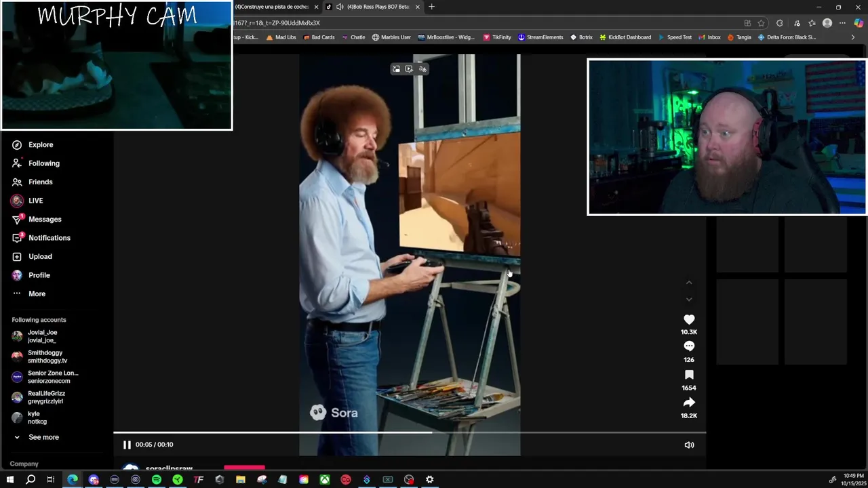Open Notifications in the sidebar

click(41, 238)
